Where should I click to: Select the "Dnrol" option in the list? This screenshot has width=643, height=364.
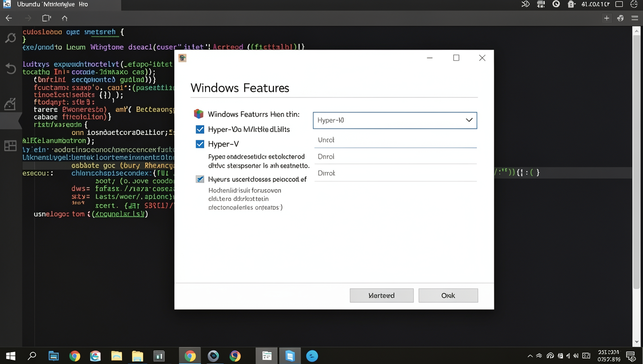point(395,157)
